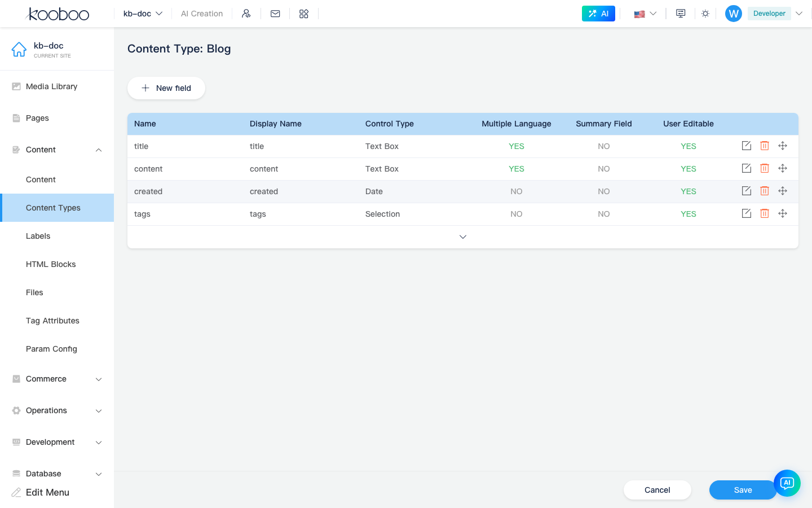Click the Date control type cell
This screenshot has width=812, height=508.
click(374, 191)
